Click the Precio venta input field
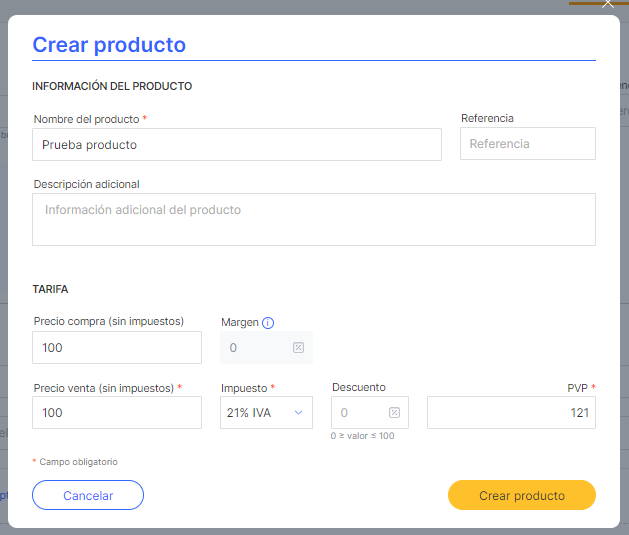 [117, 413]
